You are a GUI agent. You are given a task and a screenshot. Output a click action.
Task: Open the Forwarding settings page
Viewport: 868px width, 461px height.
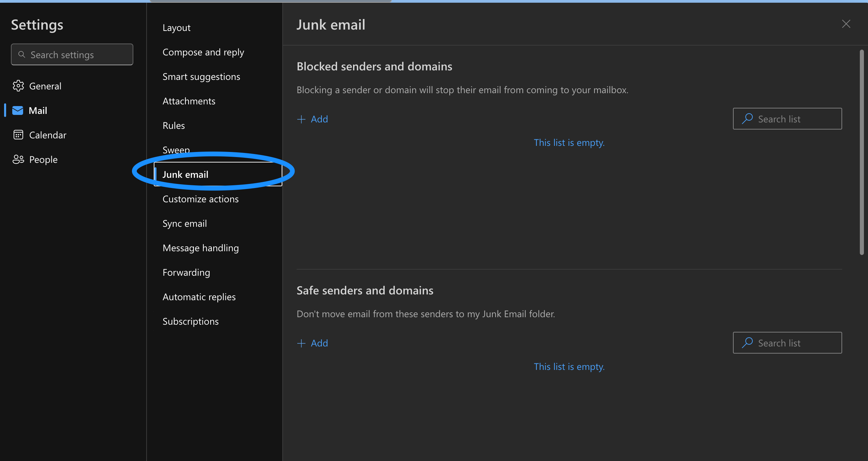[x=186, y=272]
